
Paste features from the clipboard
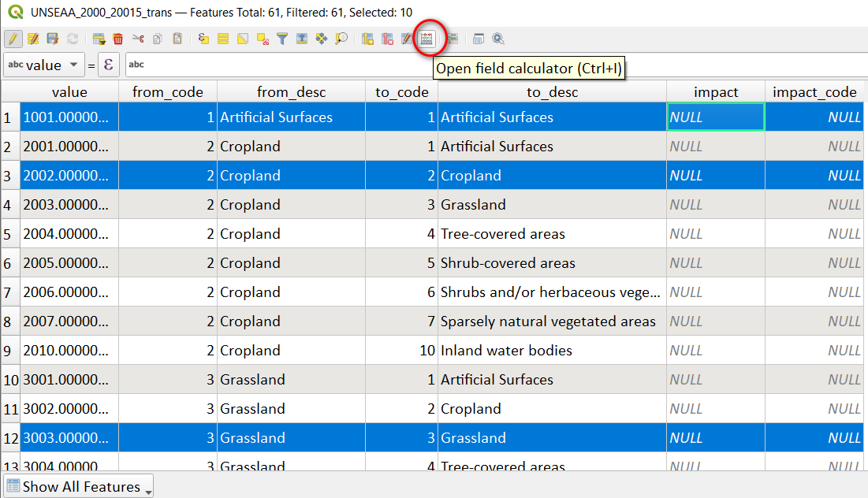(x=177, y=39)
